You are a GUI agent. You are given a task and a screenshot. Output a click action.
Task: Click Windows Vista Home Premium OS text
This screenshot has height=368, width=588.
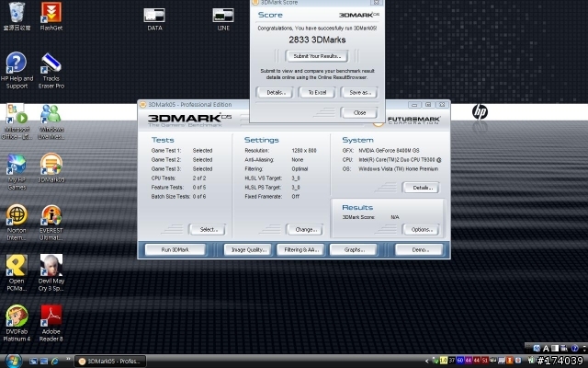pos(398,169)
